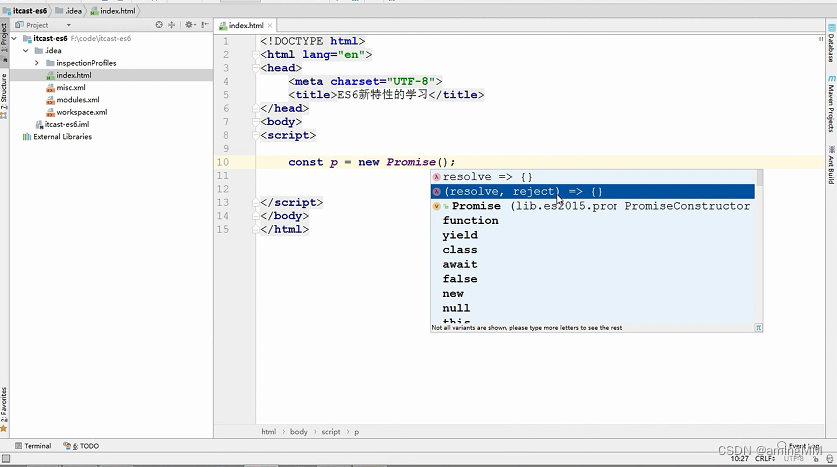The width and height of the screenshot is (837, 467).
Task: Open the Favorites tool window side tab
Action: (4, 409)
